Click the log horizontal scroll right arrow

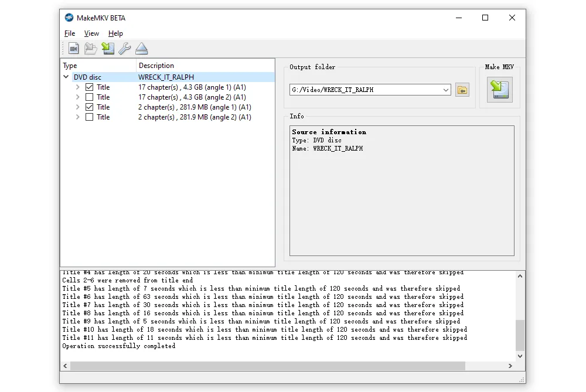pos(510,366)
